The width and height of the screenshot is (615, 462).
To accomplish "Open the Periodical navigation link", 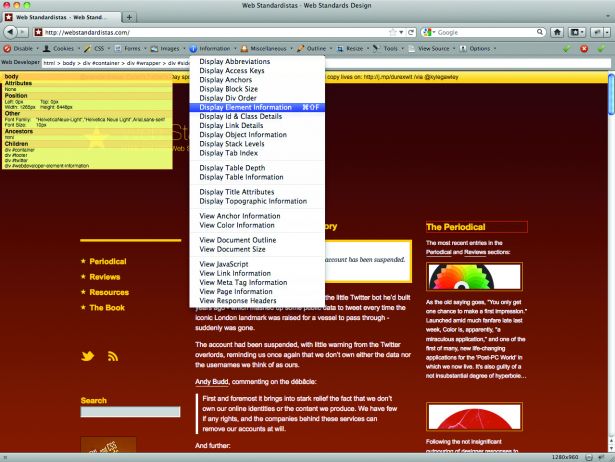I will pos(108,262).
